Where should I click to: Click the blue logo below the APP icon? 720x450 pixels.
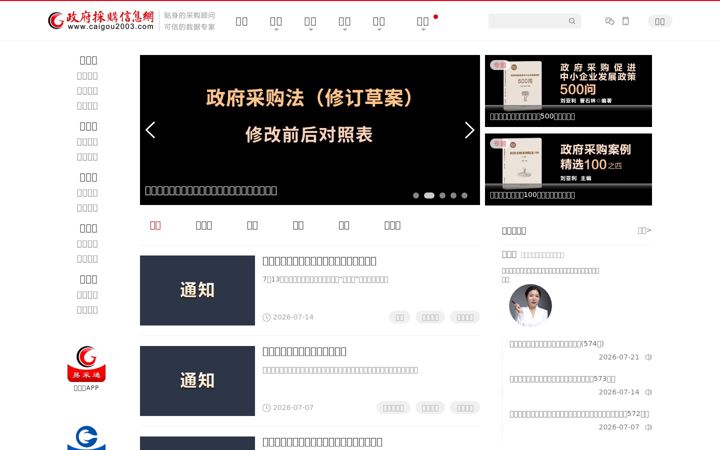[x=86, y=438]
